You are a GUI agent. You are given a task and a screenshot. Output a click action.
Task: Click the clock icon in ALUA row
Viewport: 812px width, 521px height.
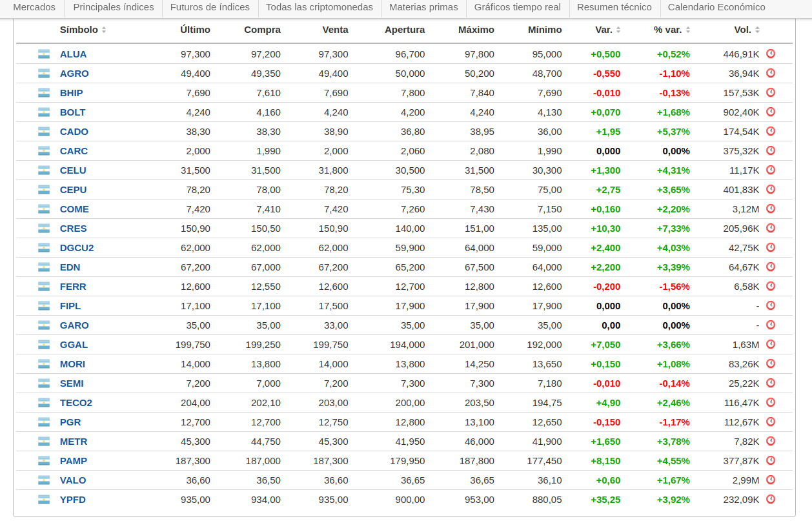[770, 54]
